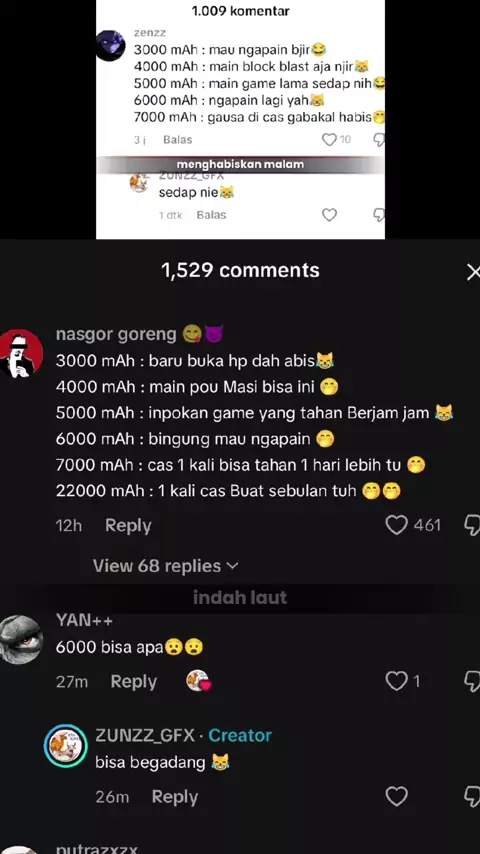
Task: Open zenzz's profile avatar
Action: 111,45
